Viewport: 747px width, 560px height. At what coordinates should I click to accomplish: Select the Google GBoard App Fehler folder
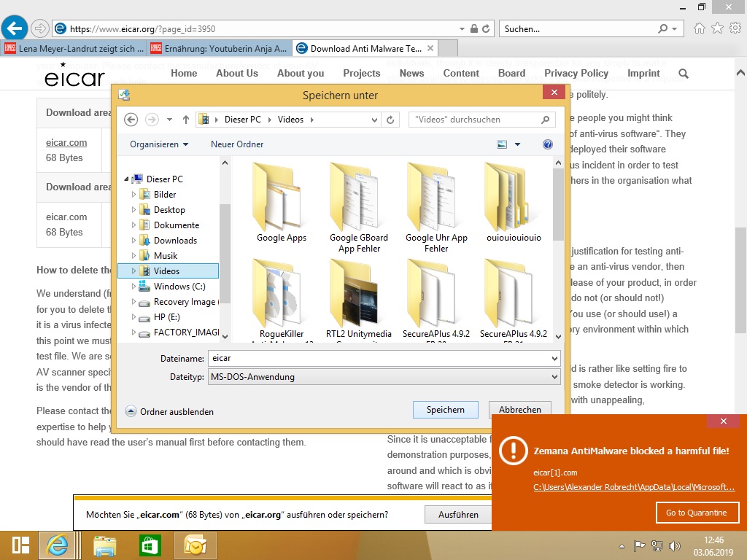pyautogui.click(x=359, y=208)
